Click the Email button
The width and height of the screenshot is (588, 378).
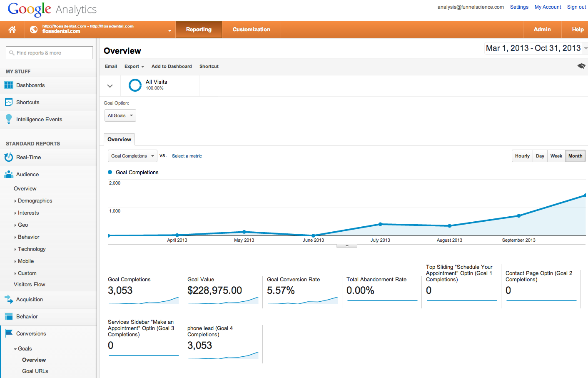(111, 66)
